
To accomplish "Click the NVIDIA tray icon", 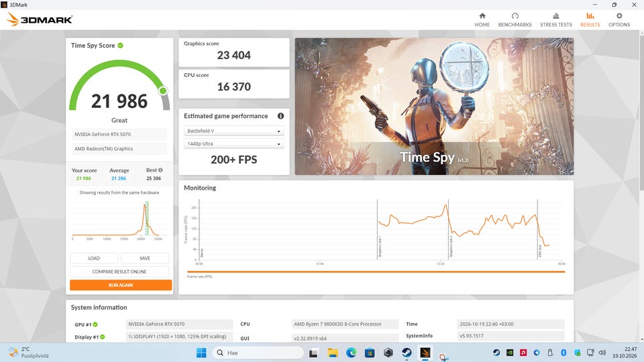I will [510, 353].
